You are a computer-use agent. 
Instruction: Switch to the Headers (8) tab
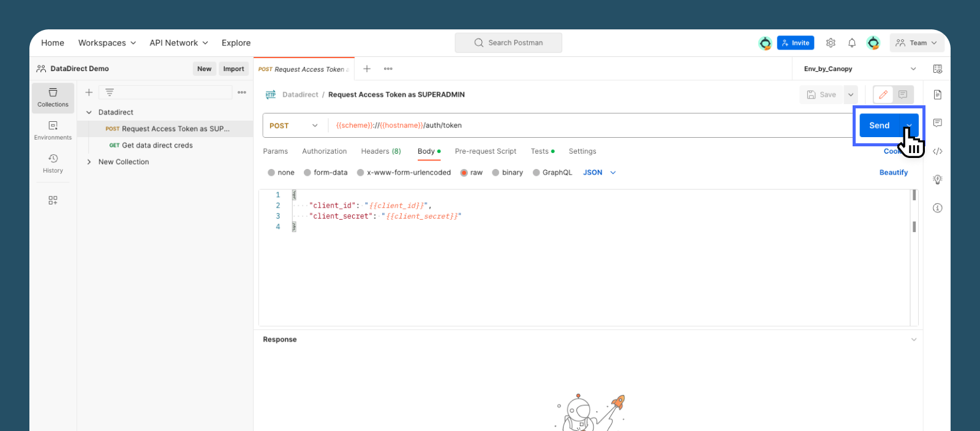coord(381,151)
